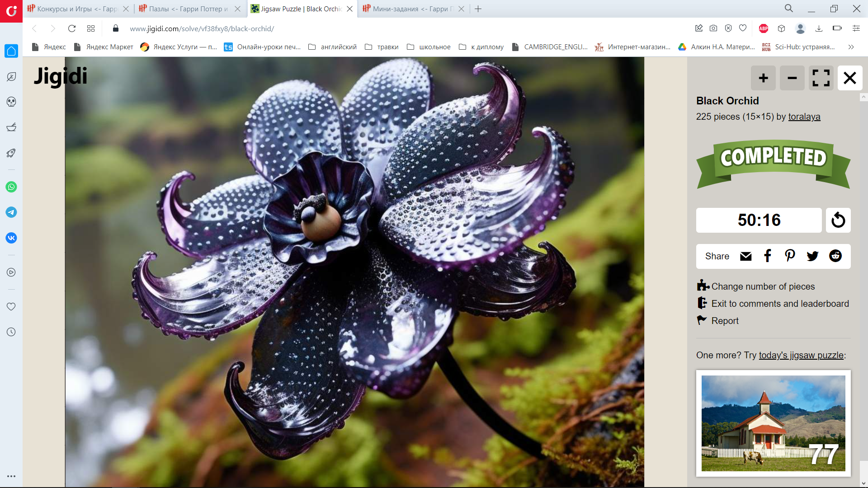The height and width of the screenshot is (488, 868).
Task: Toggle fullscreen puzzle view
Action: pos(821,78)
